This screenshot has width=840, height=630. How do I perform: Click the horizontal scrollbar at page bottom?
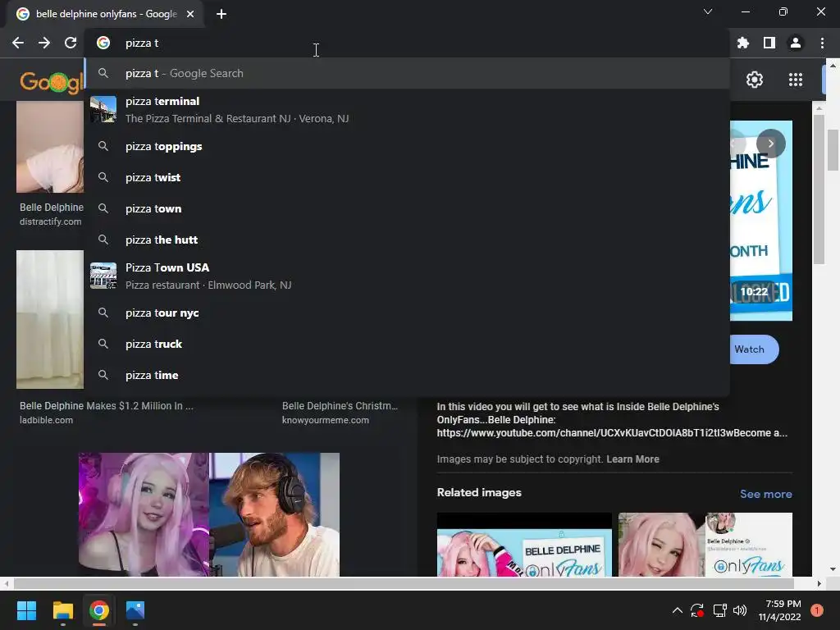pyautogui.click(x=403, y=583)
